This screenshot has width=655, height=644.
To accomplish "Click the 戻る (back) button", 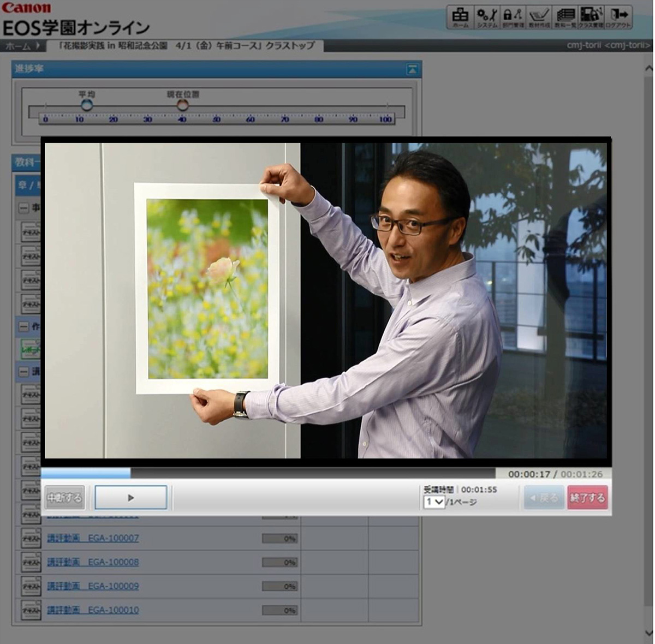I will (544, 498).
